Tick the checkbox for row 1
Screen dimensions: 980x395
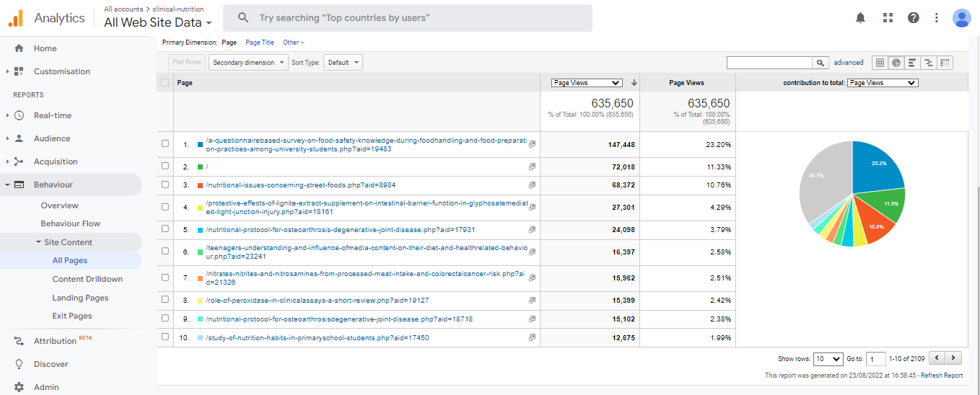[165, 144]
